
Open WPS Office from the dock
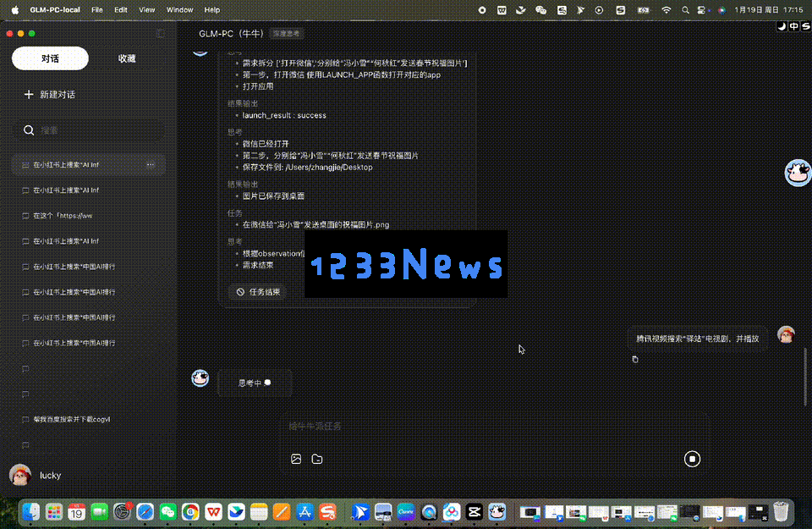[213, 512]
